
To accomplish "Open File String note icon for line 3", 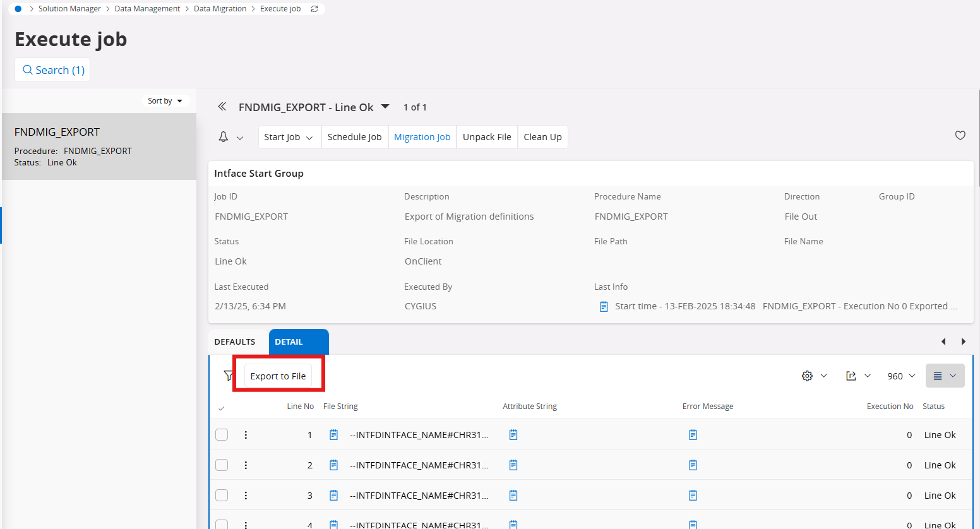I will (334, 495).
